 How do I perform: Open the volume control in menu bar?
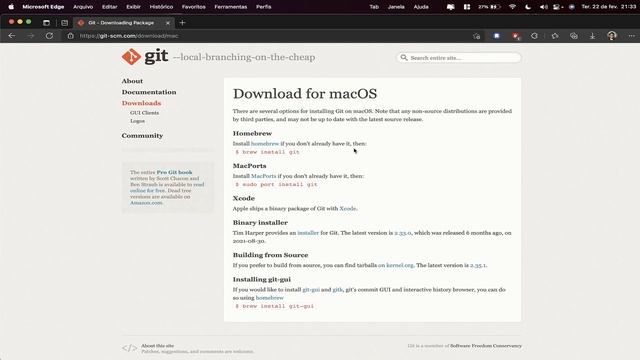(x=543, y=7)
